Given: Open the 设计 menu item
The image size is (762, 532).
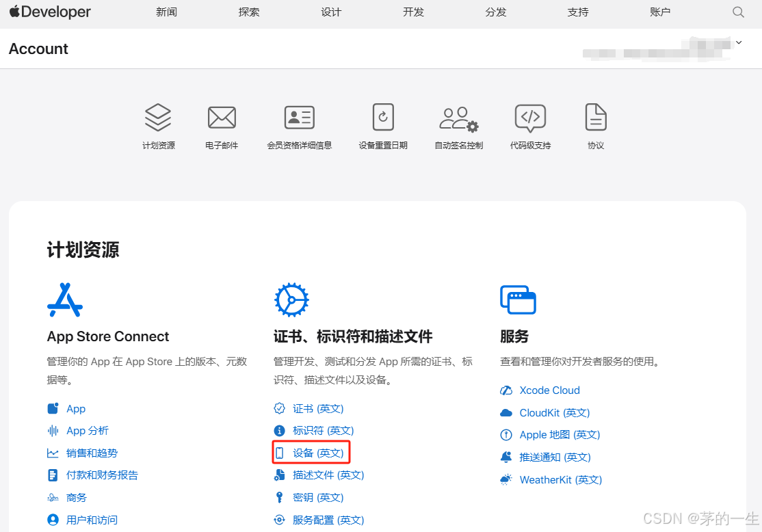Looking at the screenshot, I should (x=331, y=12).
